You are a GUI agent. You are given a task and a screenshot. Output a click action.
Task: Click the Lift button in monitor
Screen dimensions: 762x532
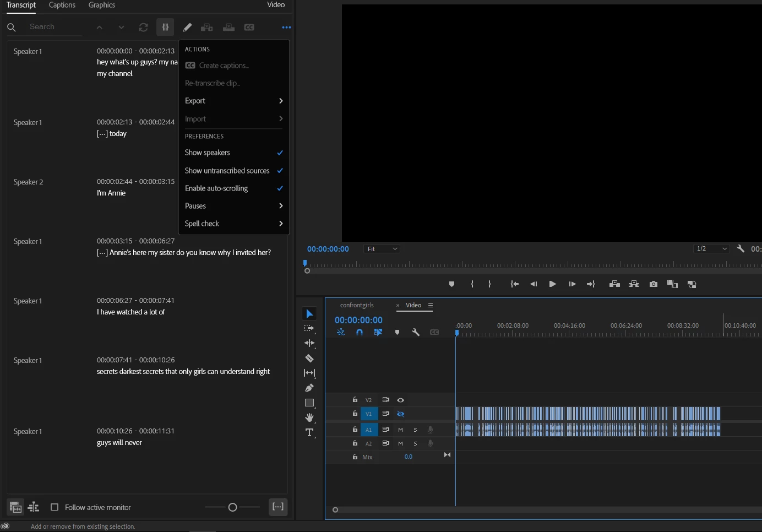614,284
